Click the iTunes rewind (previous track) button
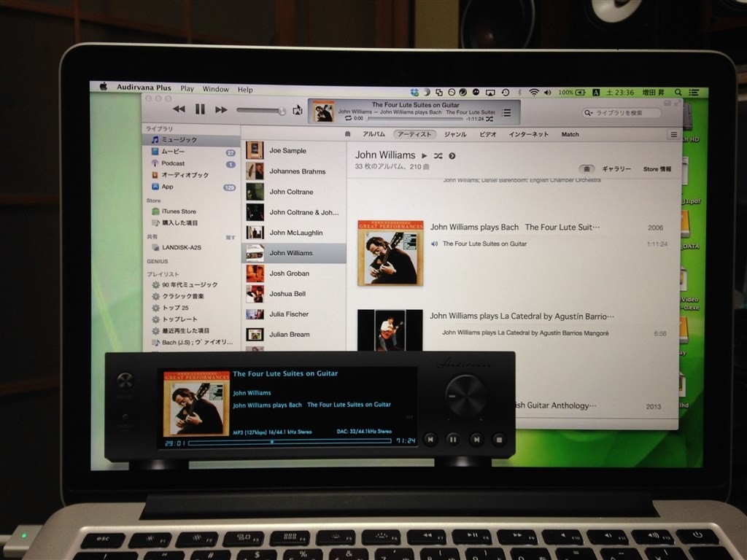747x560 pixels. point(179,109)
